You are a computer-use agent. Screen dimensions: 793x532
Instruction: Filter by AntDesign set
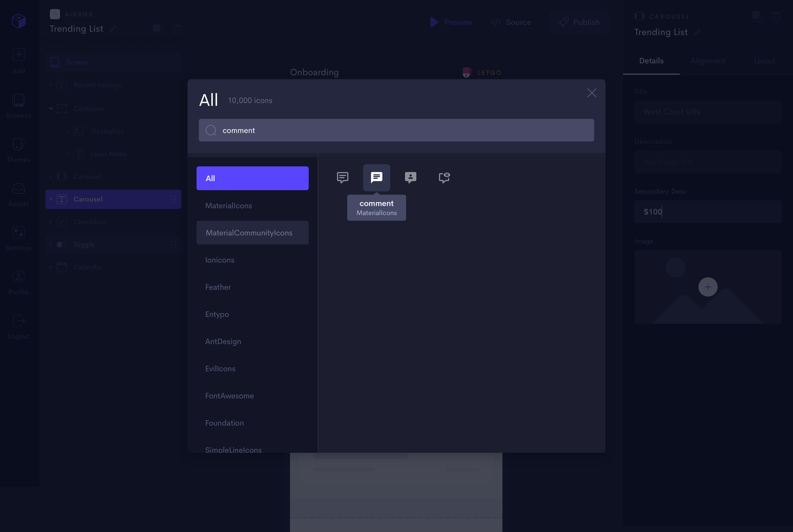coord(252,341)
